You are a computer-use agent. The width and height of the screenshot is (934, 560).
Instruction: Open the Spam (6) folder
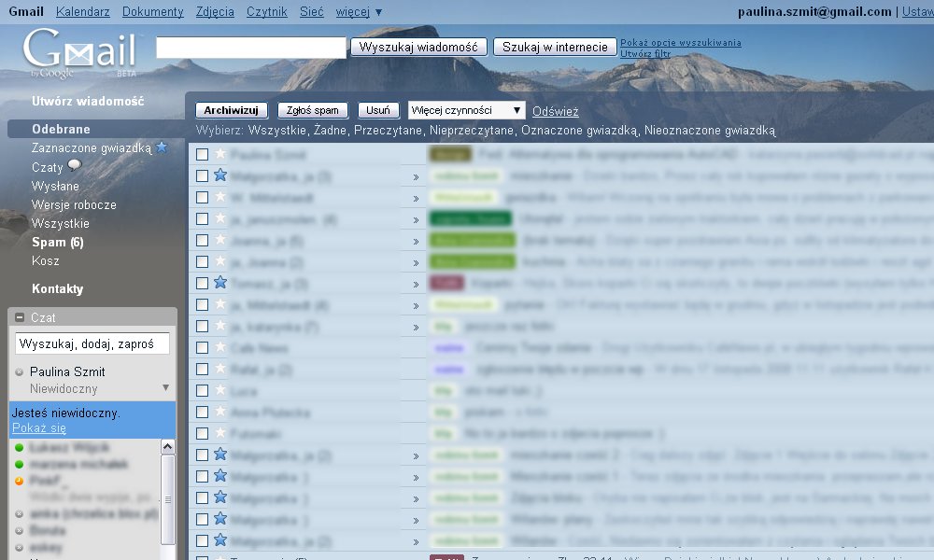point(58,243)
